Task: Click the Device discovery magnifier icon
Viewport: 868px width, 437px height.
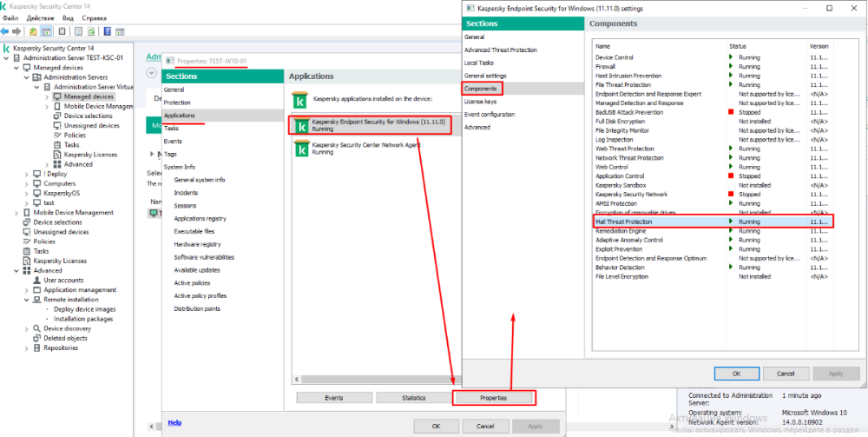Action: tap(37, 328)
